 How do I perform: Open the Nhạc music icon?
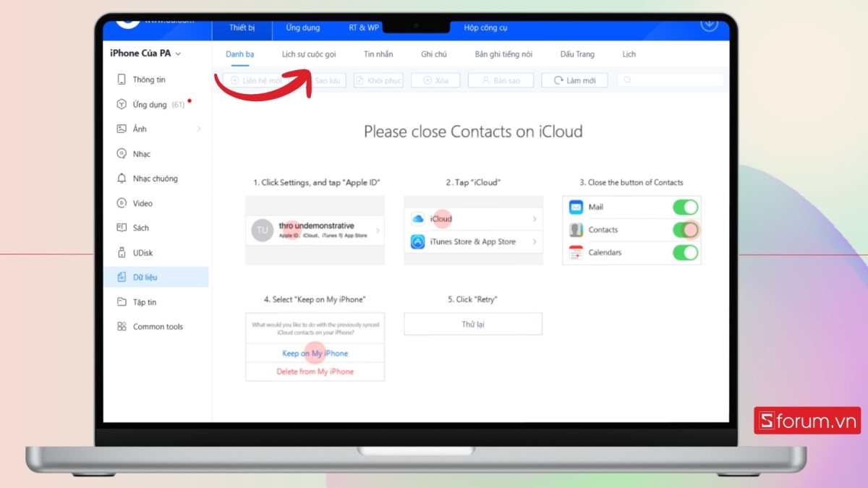[x=122, y=154]
